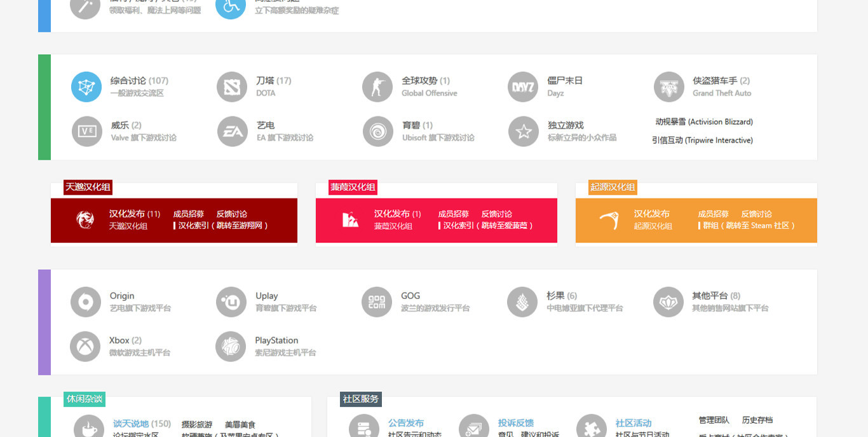
Task: Open the EA 艺电 icon
Action: 232,132
